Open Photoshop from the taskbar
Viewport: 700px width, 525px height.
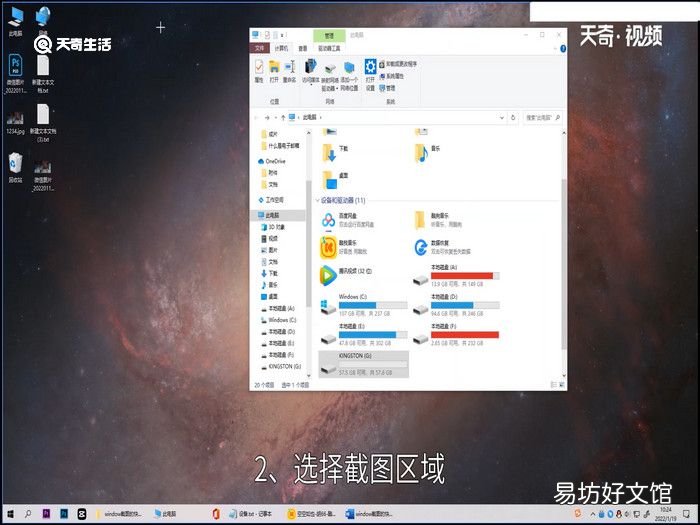pyautogui.click(x=64, y=514)
